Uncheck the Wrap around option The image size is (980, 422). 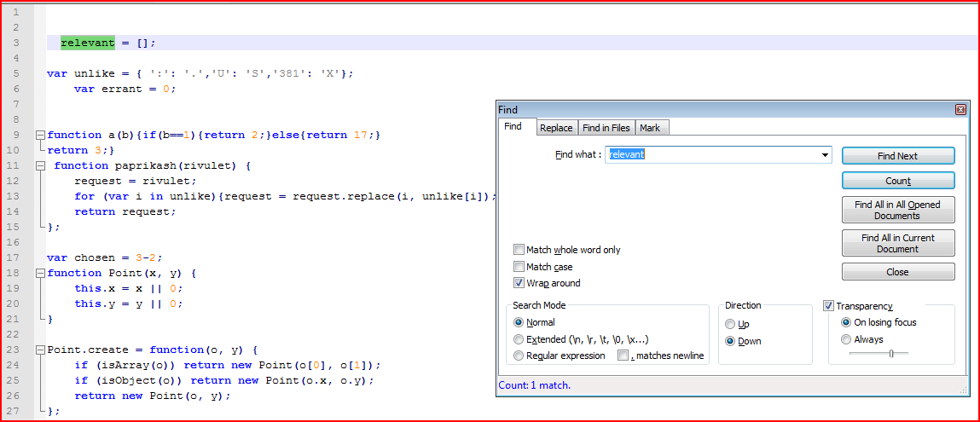pyautogui.click(x=519, y=283)
